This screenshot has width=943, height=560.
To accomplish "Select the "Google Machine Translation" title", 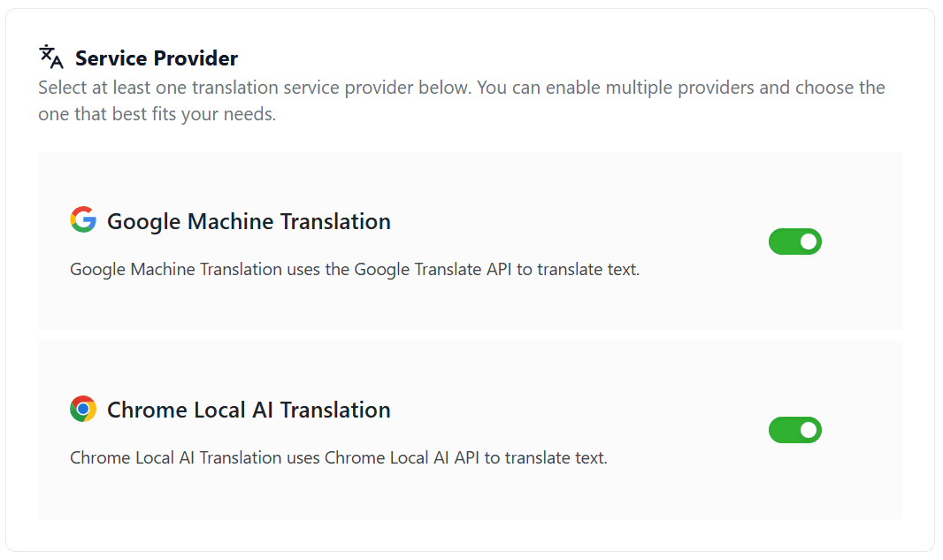I will 249,221.
